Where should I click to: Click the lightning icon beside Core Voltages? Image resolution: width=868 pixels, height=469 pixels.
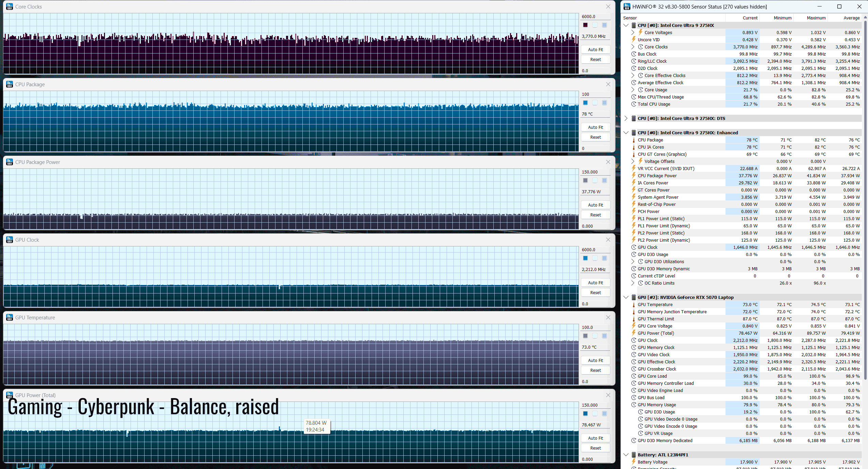(640, 32)
